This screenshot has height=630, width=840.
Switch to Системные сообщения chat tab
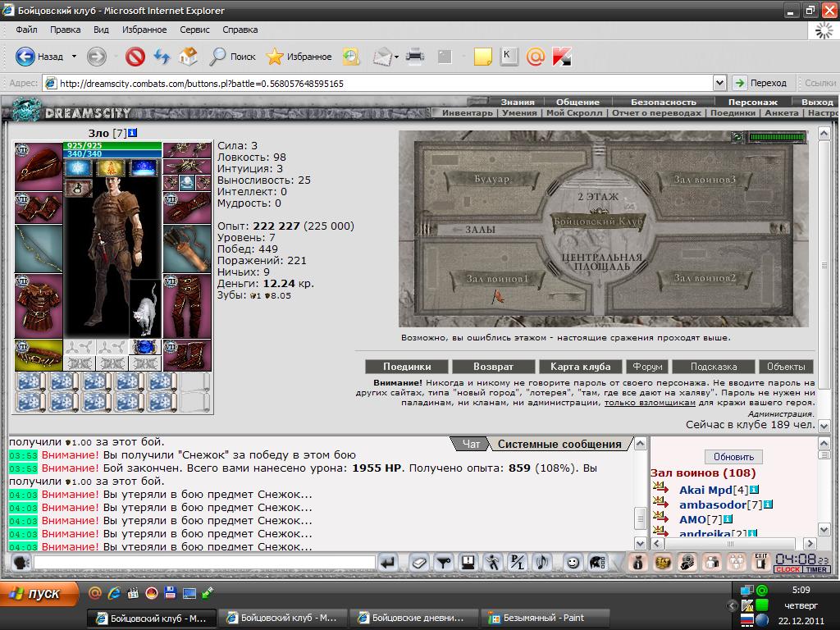(x=559, y=444)
